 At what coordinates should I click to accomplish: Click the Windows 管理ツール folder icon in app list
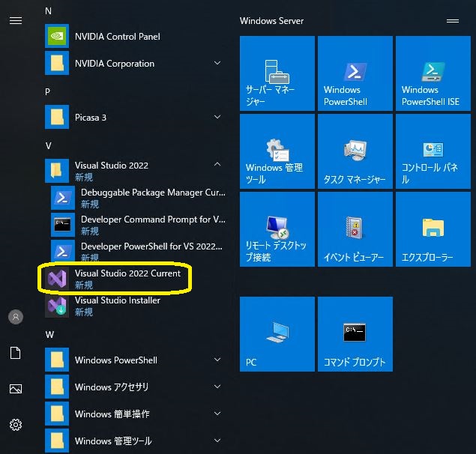coord(57,441)
